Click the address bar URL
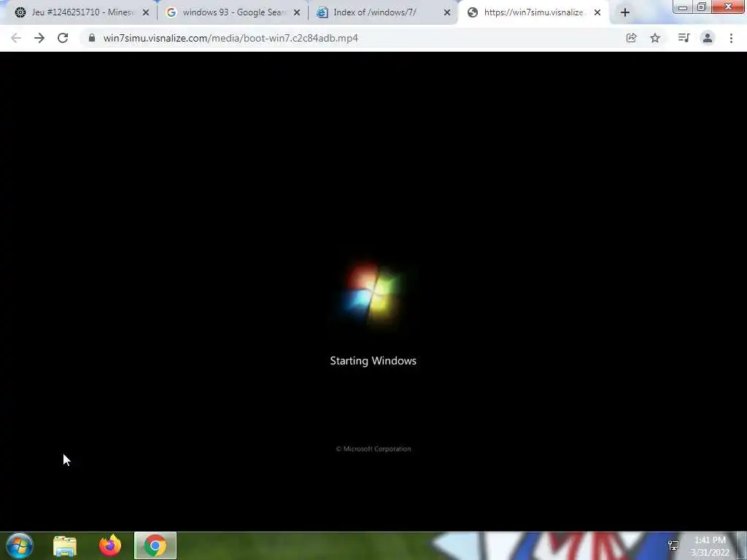 tap(231, 38)
